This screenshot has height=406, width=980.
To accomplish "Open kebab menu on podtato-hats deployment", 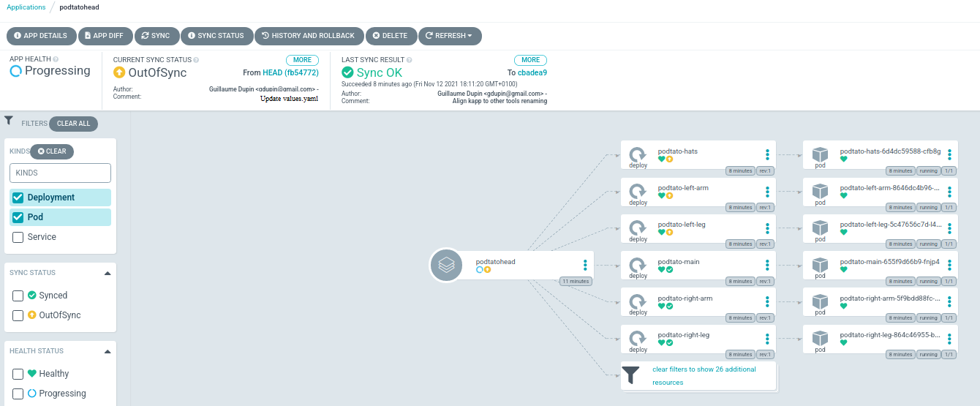I will click(x=767, y=154).
